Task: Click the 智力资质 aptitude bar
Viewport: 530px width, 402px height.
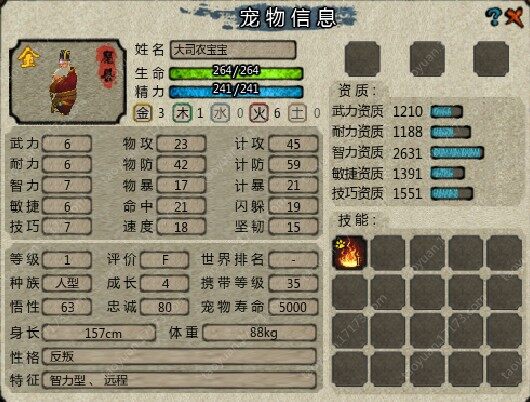Action: [x=457, y=153]
